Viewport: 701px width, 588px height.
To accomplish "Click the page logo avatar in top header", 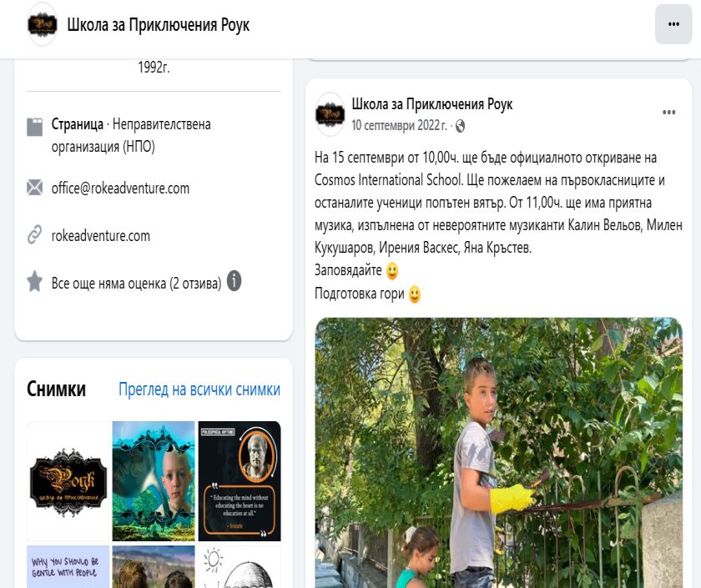I will pos(43,24).
